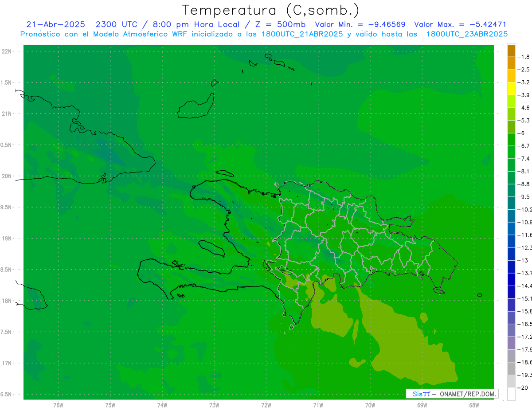
Task: Click the '-4.6' legend label
Action: pyautogui.click(x=524, y=108)
